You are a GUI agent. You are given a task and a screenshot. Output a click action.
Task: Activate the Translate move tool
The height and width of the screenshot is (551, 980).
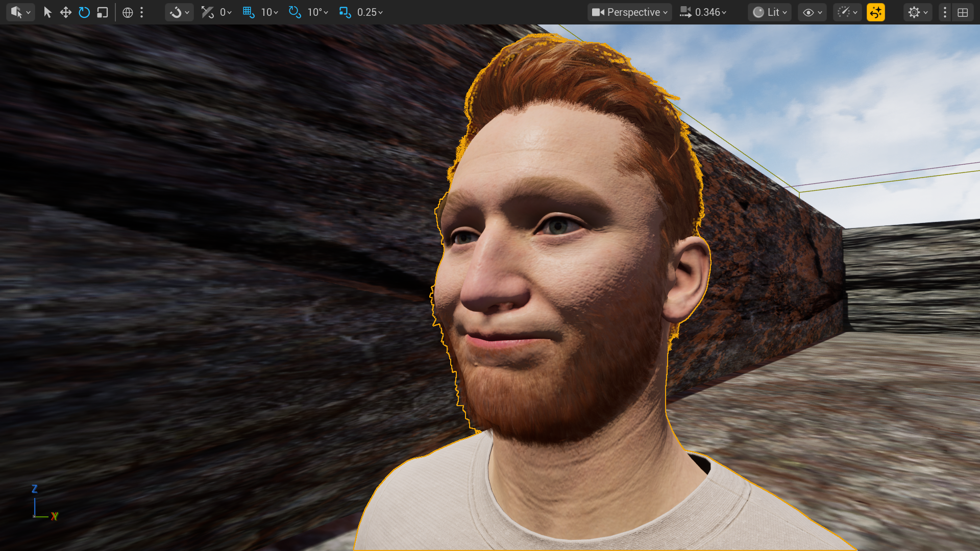point(66,12)
